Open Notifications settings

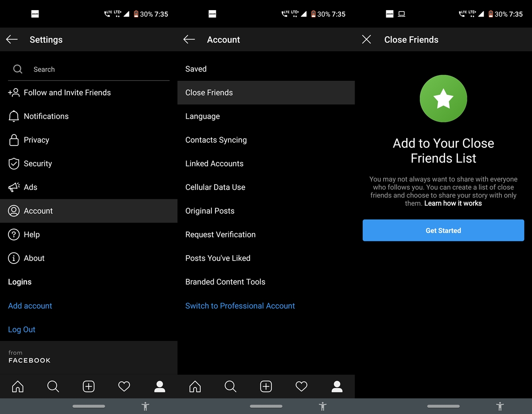(x=89, y=116)
